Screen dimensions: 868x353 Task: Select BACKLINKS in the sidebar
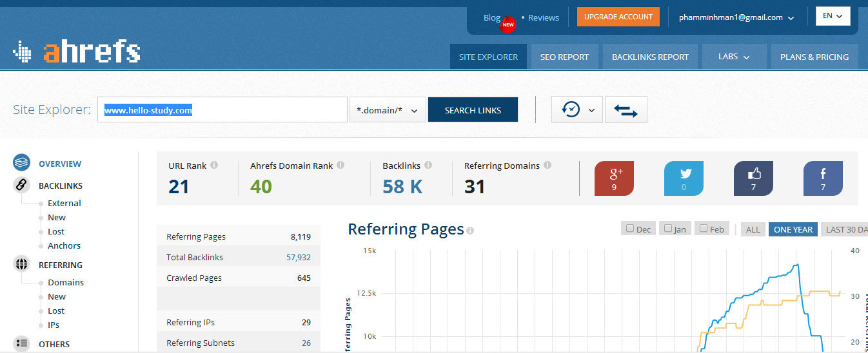[61, 186]
